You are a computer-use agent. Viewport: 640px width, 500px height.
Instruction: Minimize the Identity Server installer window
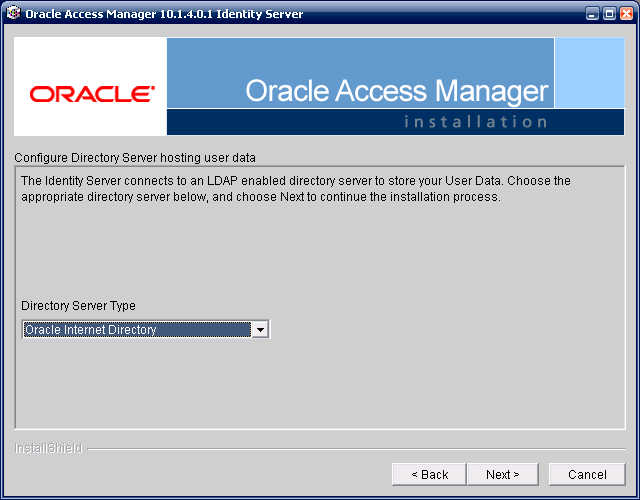coord(592,13)
